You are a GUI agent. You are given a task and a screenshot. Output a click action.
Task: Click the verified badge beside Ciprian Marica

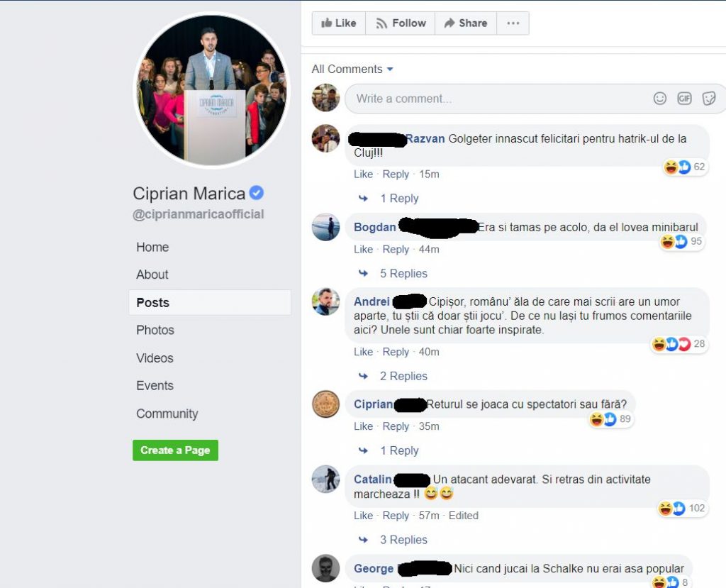click(257, 193)
